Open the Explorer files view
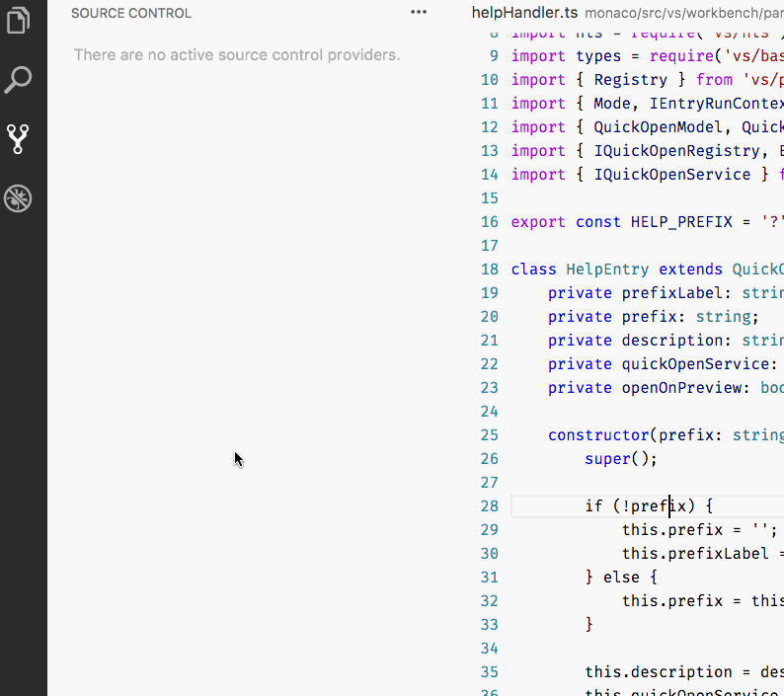The image size is (784, 696). (19, 20)
